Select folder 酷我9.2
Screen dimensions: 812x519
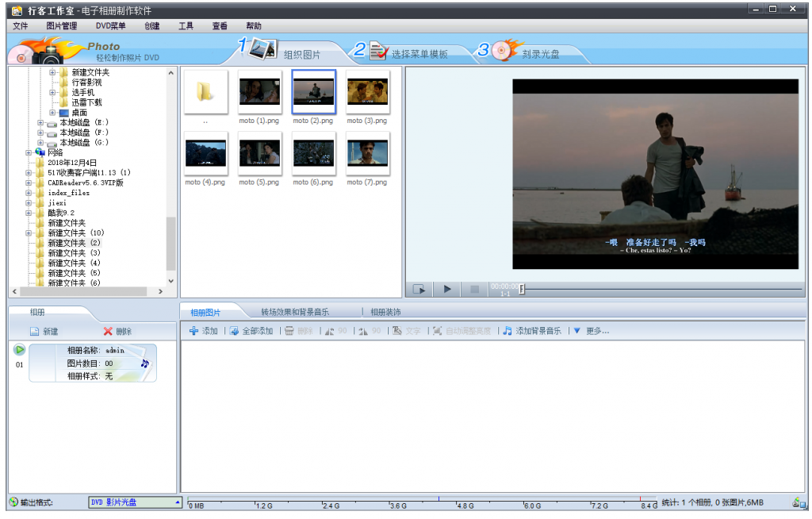pyautogui.click(x=61, y=213)
